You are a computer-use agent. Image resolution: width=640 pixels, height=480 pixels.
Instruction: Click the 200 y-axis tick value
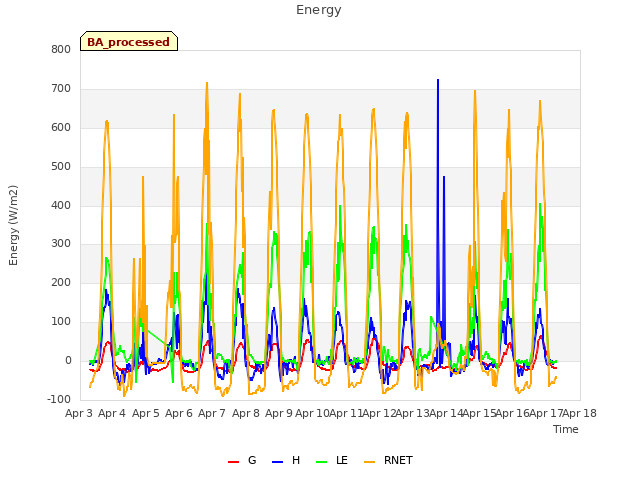(x=61, y=282)
